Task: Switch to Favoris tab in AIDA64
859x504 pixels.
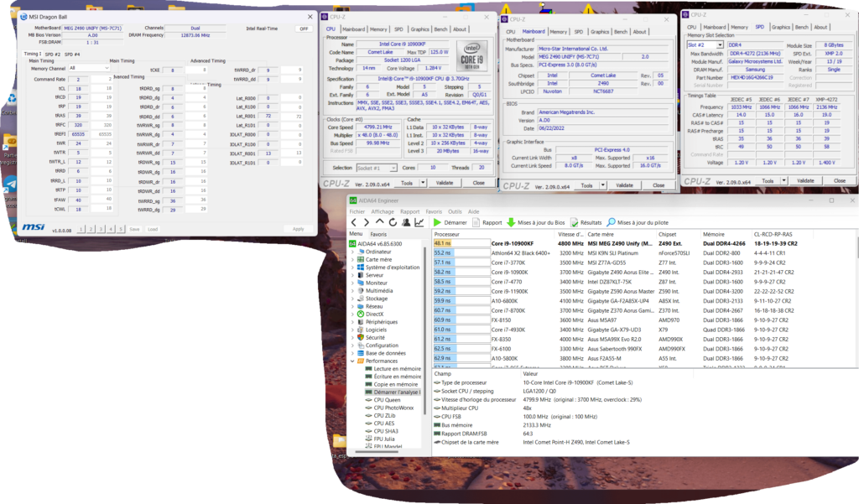Action: pyautogui.click(x=378, y=234)
